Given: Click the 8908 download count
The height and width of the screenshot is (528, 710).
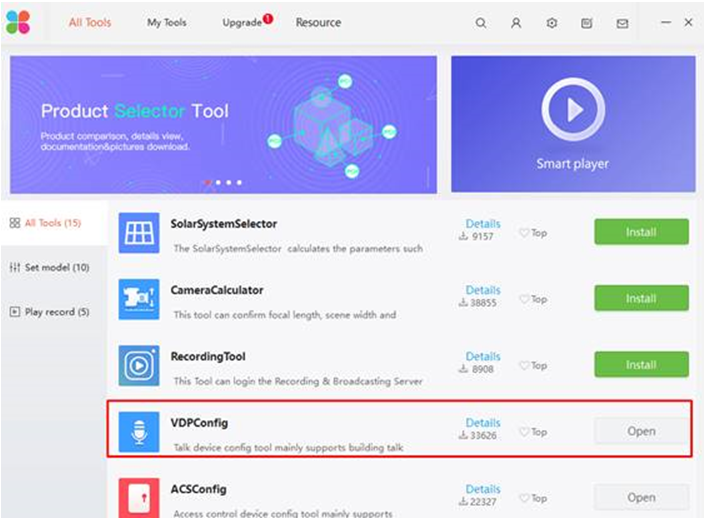Looking at the screenshot, I should tap(483, 369).
